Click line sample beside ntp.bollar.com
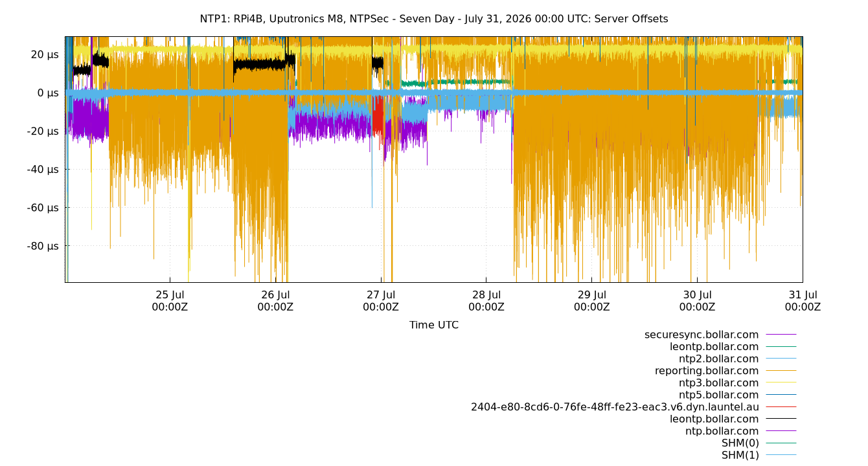 click(781, 431)
